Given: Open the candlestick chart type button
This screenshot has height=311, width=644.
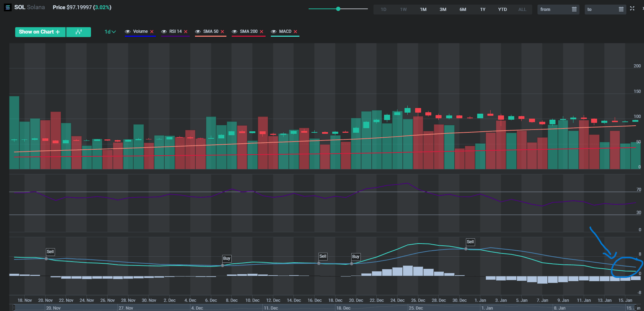Looking at the screenshot, I should click(79, 32).
